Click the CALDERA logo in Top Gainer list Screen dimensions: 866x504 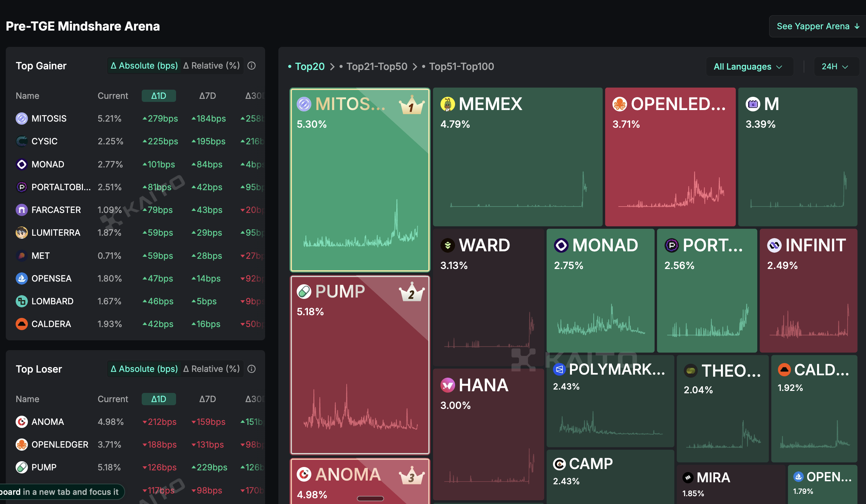(22, 324)
